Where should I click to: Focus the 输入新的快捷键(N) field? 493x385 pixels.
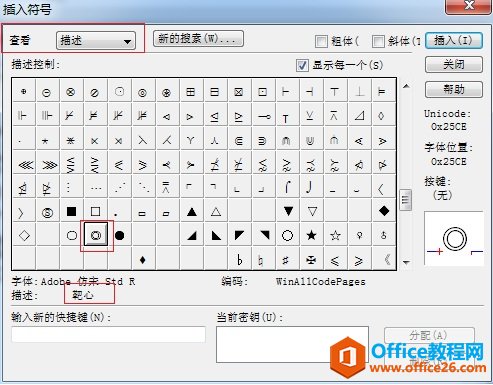[x=108, y=334]
